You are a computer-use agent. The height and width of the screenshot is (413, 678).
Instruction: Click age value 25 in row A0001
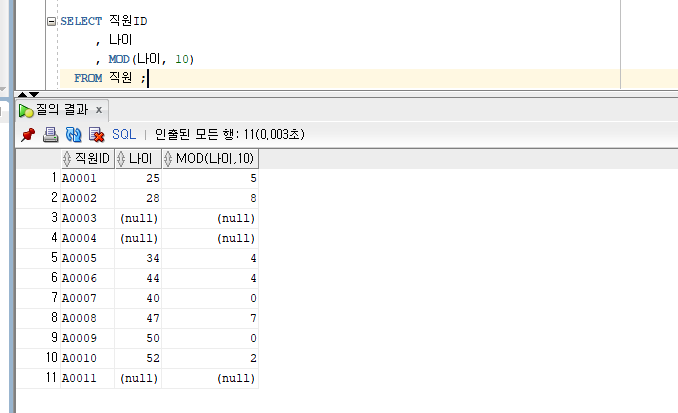(138, 178)
